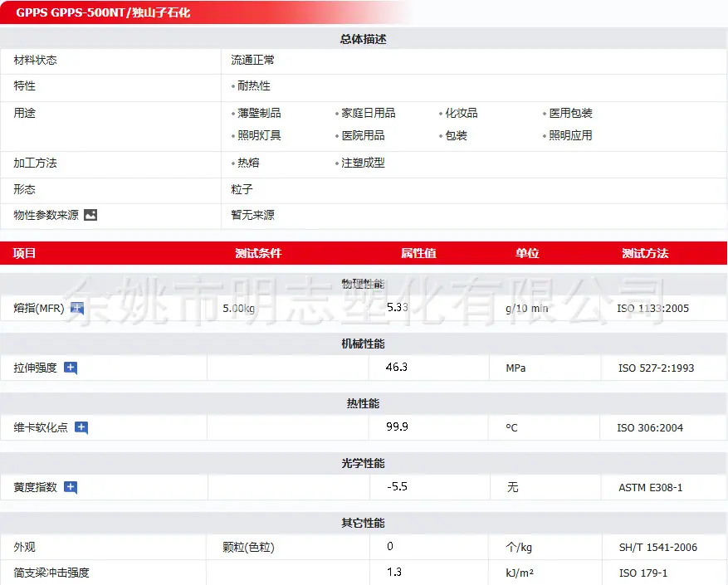Screen dimensions: 728x585
Task: Click the 属性值 column header
Action: [418, 254]
